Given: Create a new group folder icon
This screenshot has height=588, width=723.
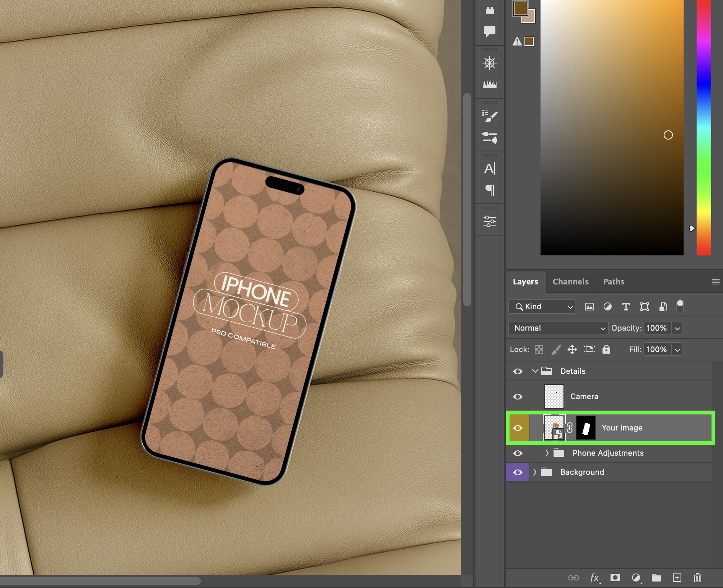Looking at the screenshot, I should [656, 578].
